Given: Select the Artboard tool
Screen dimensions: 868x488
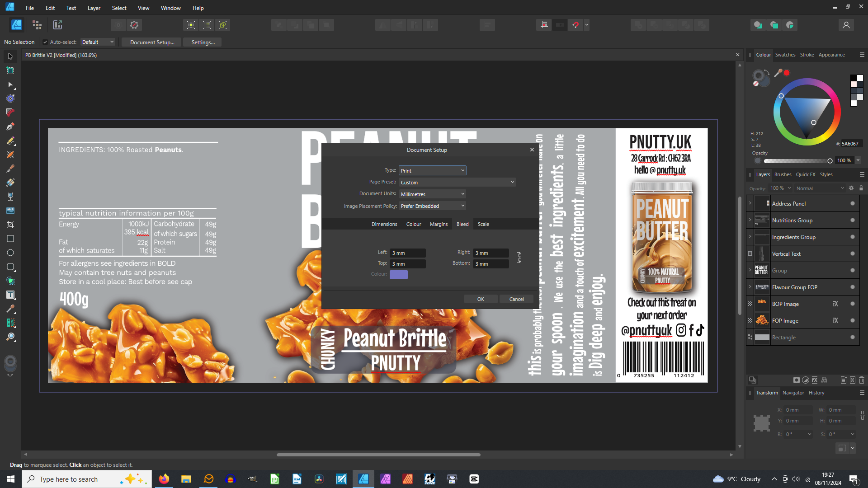Looking at the screenshot, I should pos(10,70).
